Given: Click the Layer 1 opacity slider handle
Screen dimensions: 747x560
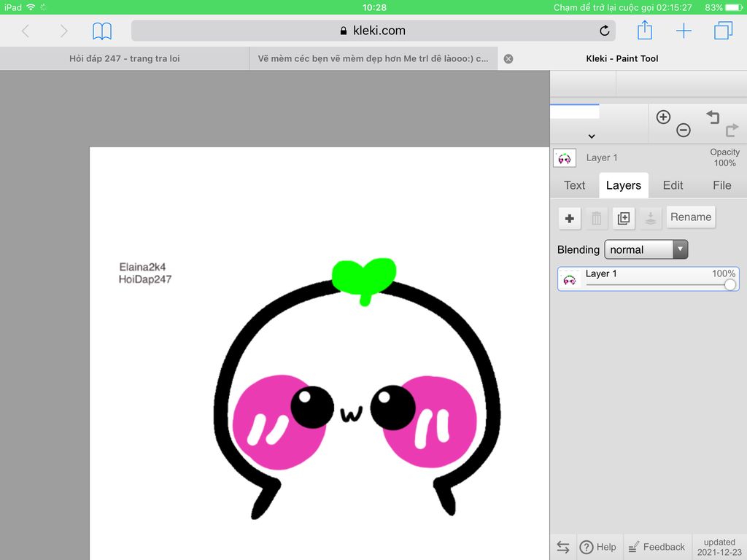Looking at the screenshot, I should pyautogui.click(x=729, y=285).
